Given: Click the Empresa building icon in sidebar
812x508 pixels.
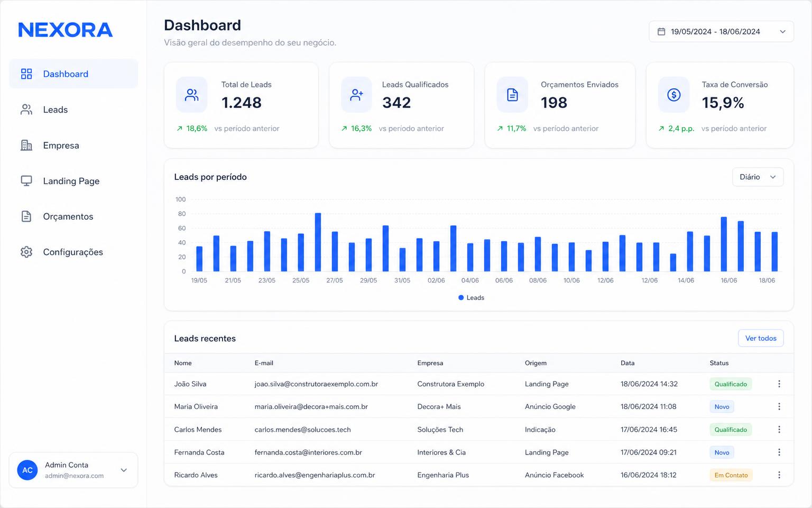Looking at the screenshot, I should pyautogui.click(x=26, y=145).
